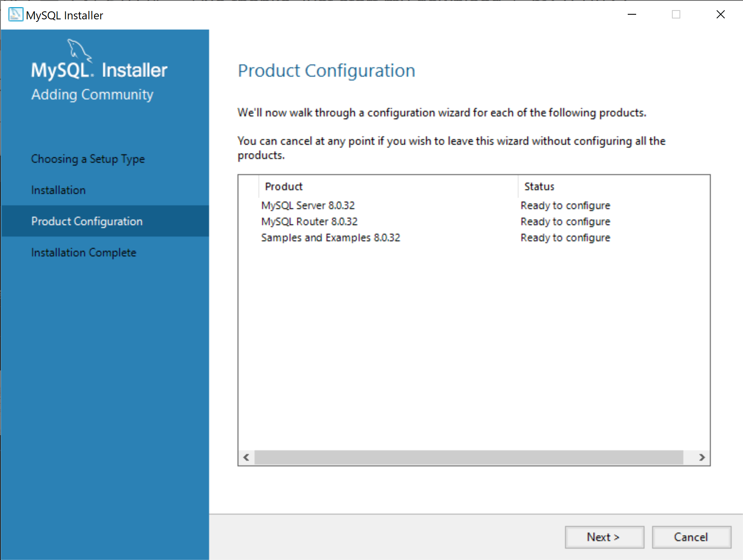Click the Ready to configure status for MySQL Server
743x560 pixels.
click(x=565, y=205)
